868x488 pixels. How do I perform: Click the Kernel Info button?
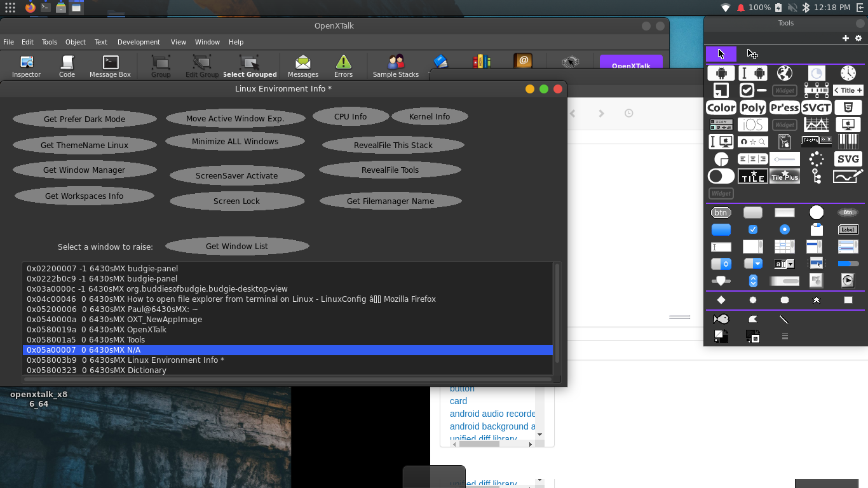pos(430,116)
